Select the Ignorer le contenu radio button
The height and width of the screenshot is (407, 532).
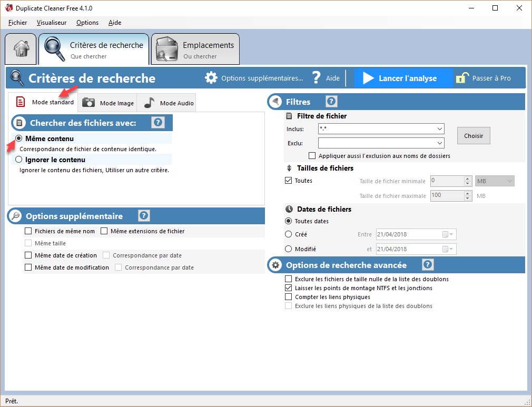(19, 160)
